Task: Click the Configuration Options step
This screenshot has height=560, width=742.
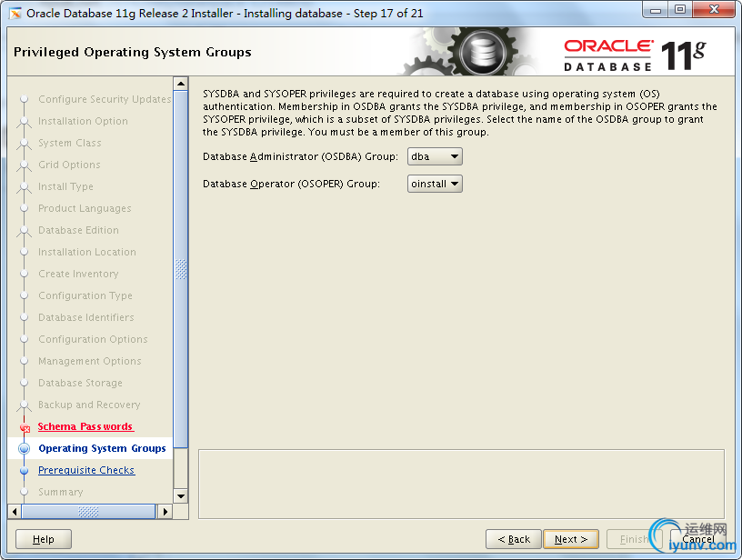Action: (x=93, y=339)
